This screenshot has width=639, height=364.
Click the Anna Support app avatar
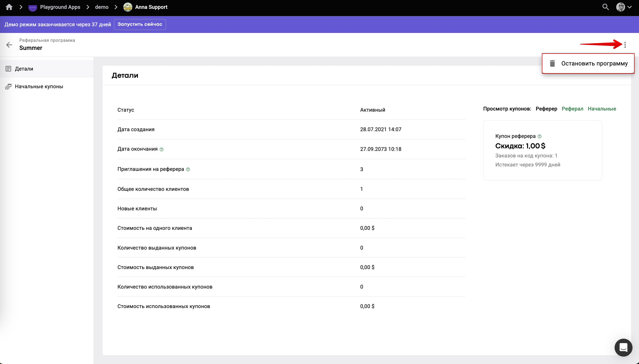(128, 7)
